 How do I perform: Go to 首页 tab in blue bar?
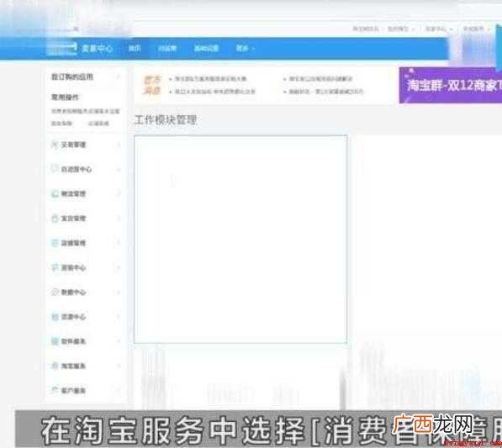(x=135, y=48)
